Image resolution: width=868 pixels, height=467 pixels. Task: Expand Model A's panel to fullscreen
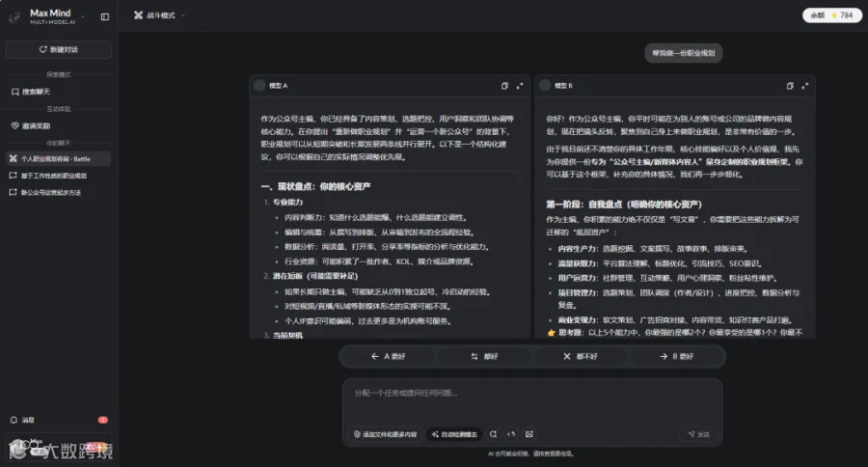519,86
